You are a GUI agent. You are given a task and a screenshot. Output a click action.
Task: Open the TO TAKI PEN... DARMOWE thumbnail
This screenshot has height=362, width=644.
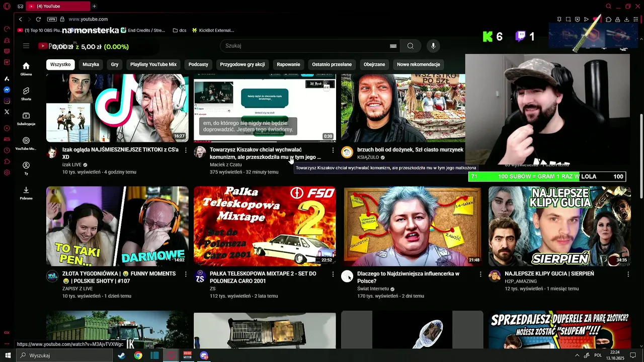[x=117, y=226]
